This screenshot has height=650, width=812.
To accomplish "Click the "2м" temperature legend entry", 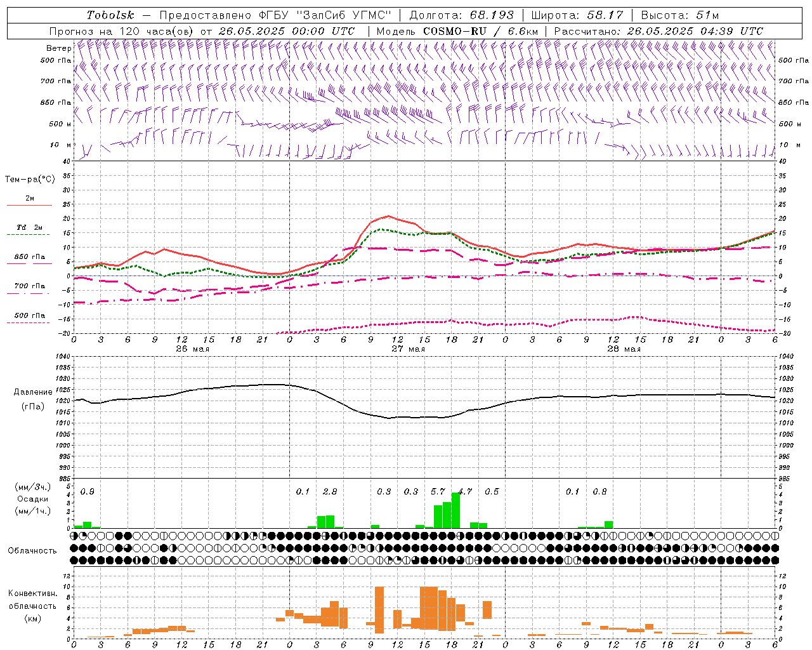I will coord(30,198).
